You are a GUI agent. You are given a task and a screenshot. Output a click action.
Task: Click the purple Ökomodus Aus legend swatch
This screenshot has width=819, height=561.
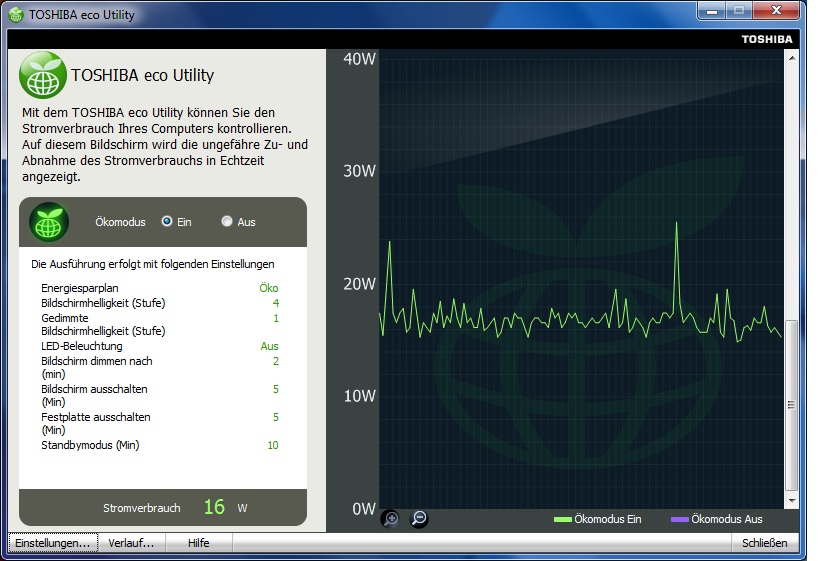(680, 519)
